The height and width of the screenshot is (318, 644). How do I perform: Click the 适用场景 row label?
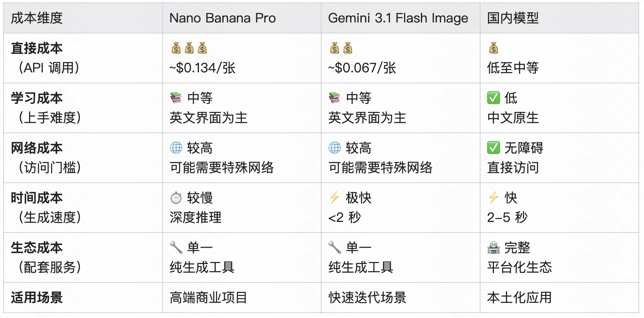point(37,298)
